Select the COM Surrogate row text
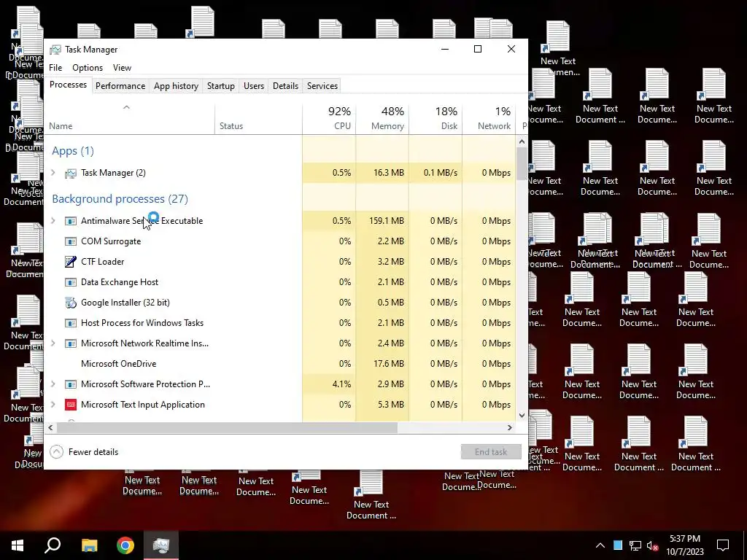The height and width of the screenshot is (560, 747). tap(111, 241)
